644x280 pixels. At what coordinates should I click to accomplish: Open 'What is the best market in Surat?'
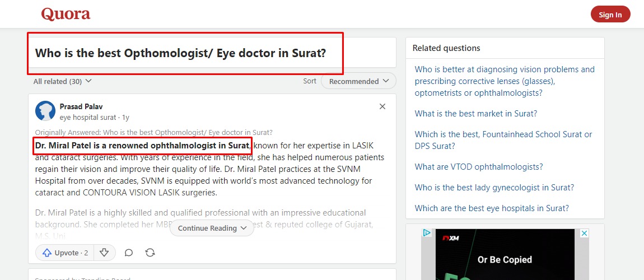[x=475, y=114]
